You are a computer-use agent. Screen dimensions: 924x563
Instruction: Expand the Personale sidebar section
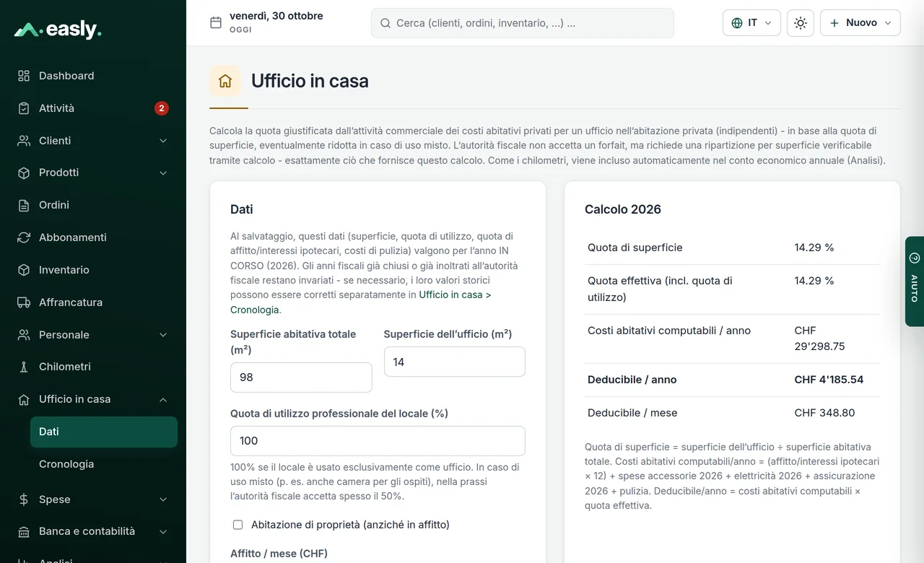(163, 335)
